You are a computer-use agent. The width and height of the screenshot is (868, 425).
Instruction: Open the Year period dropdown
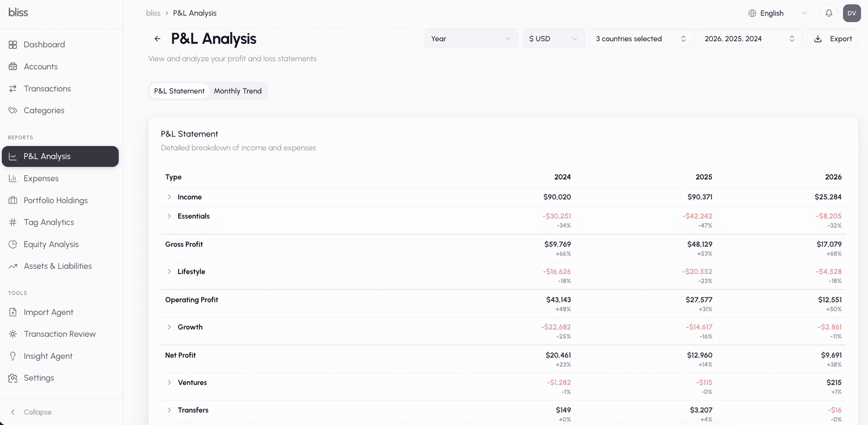pyautogui.click(x=471, y=38)
